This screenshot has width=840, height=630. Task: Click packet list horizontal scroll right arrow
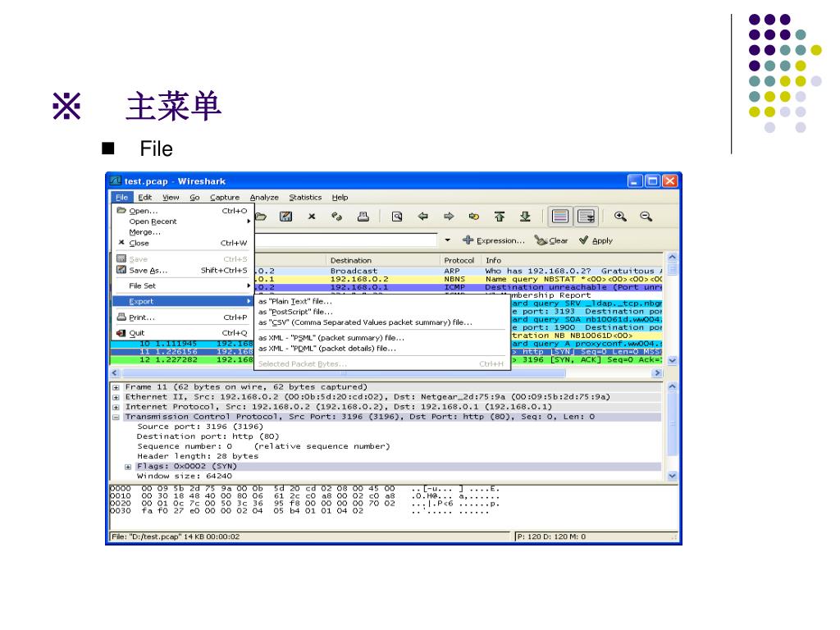coord(657,373)
